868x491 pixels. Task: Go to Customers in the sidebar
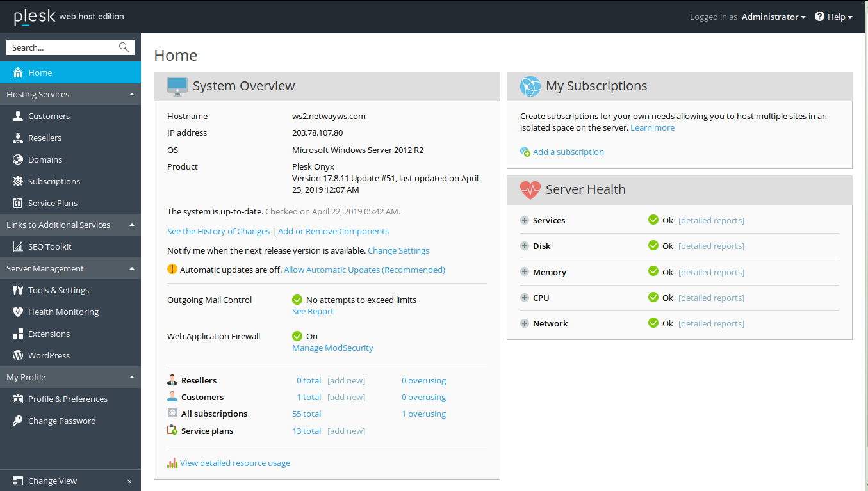pos(49,116)
